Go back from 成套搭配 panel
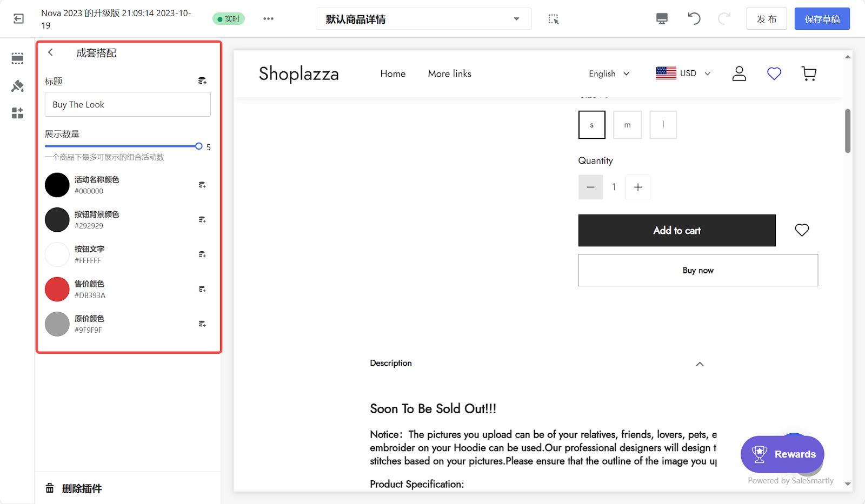The image size is (865, 504). (x=50, y=52)
